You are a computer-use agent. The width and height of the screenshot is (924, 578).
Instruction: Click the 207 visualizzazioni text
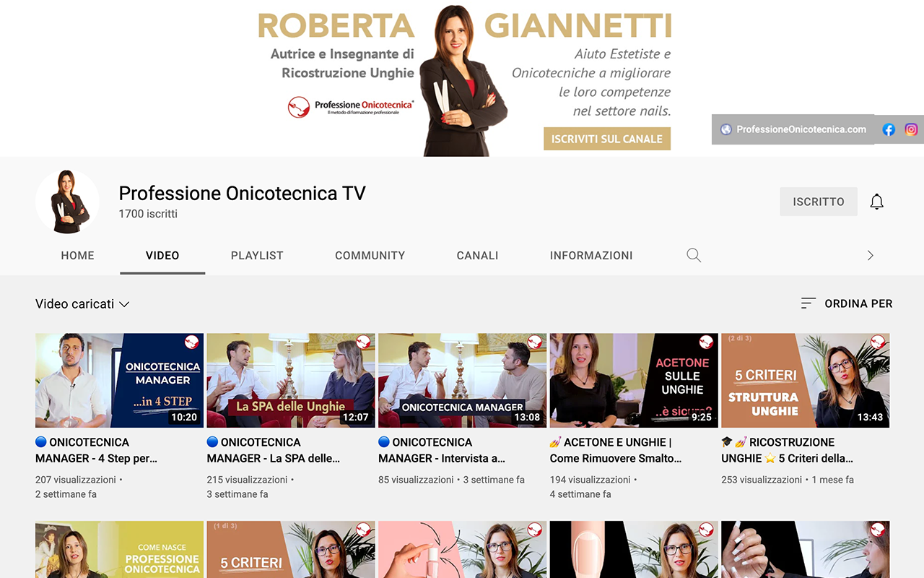point(76,480)
